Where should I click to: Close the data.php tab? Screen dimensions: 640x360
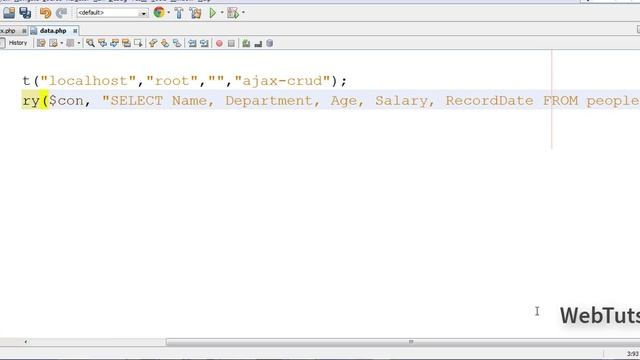coord(75,31)
